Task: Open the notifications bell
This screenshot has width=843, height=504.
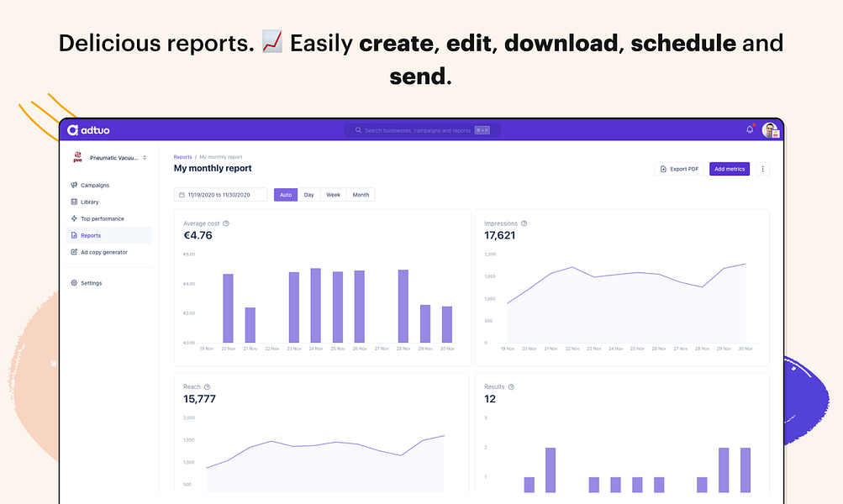Action: (750, 129)
